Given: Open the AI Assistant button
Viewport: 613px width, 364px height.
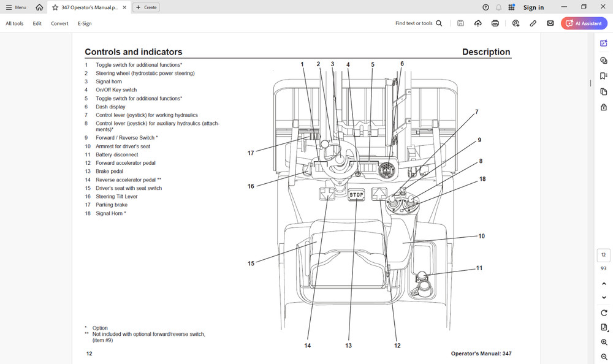Looking at the screenshot, I should click(584, 23).
